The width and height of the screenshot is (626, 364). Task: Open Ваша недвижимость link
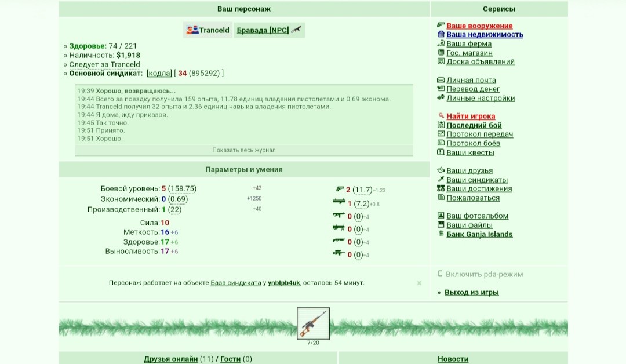[x=485, y=35]
